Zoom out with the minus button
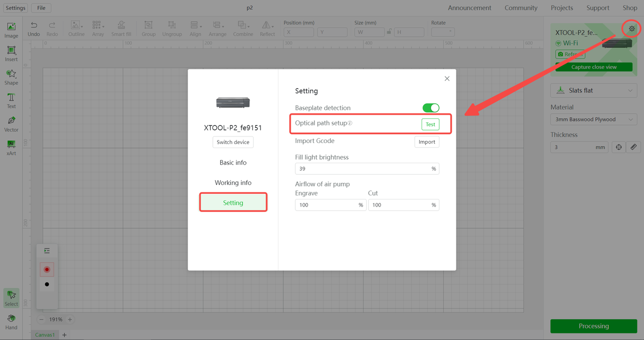Viewport: 644px width, 340px height. pos(42,319)
